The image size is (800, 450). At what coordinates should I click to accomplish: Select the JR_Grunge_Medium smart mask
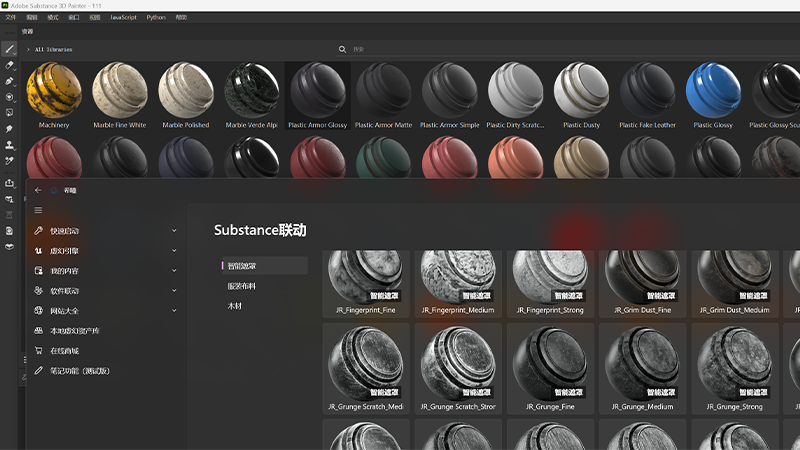[x=642, y=368]
